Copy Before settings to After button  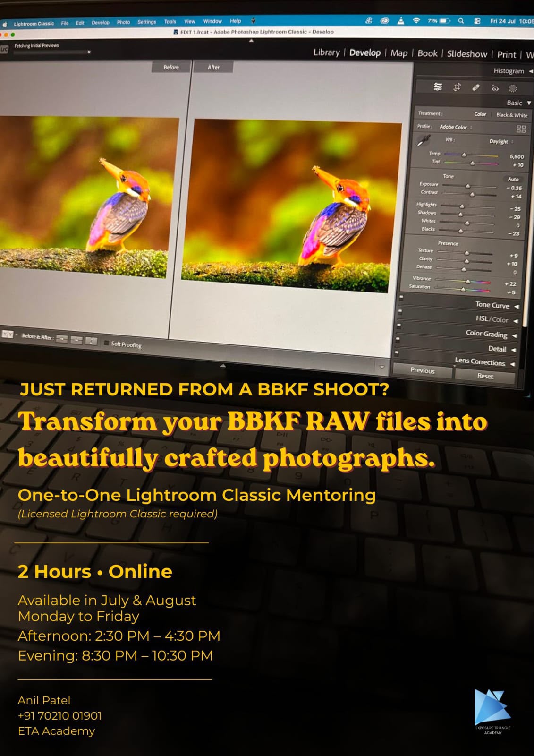[62, 339]
